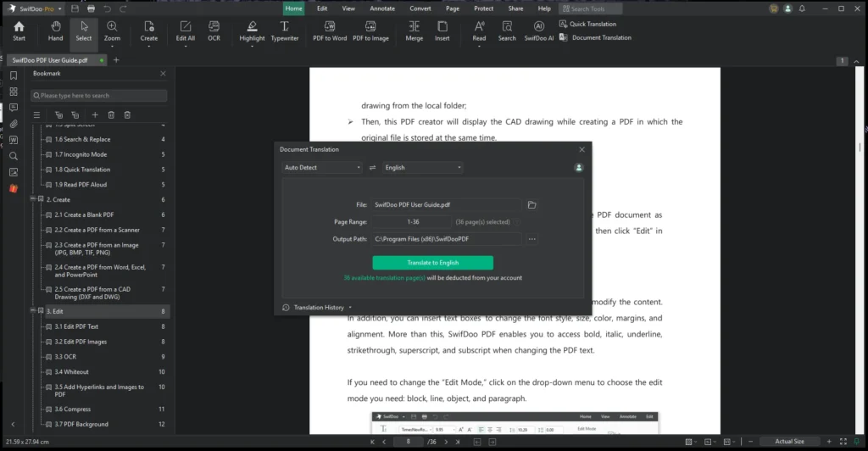Click the gift box icon in sidebar
The width and height of the screenshot is (868, 451).
coord(14,189)
